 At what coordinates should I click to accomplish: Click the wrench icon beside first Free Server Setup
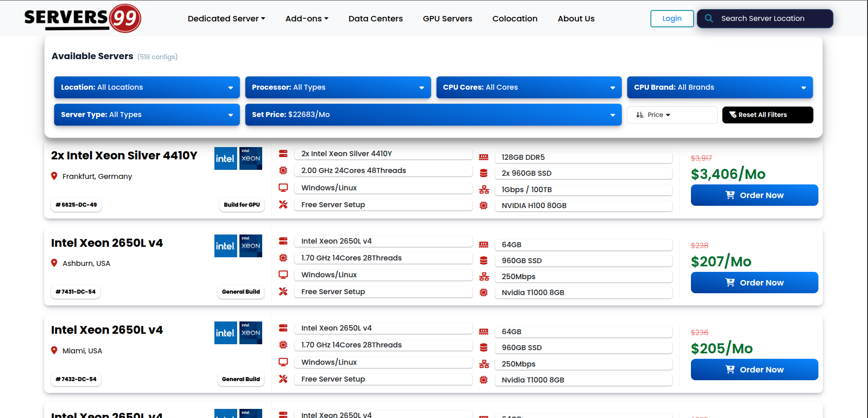(283, 205)
